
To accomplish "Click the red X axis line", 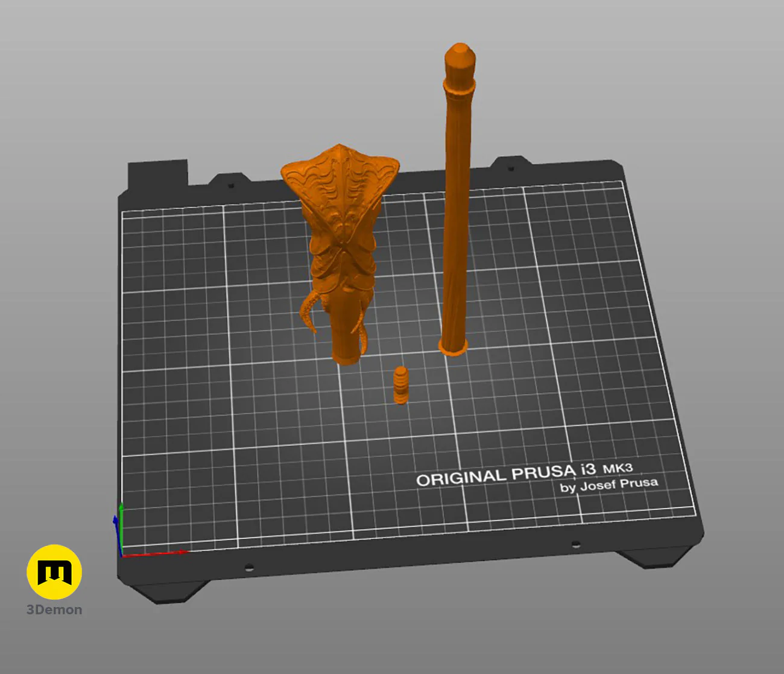I will (x=154, y=553).
